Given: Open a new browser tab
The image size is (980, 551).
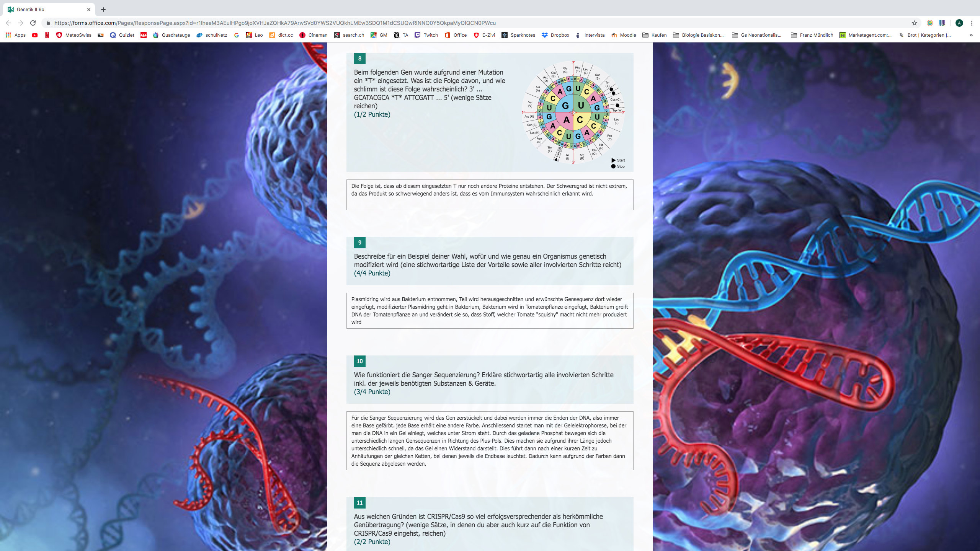Looking at the screenshot, I should 103,10.
